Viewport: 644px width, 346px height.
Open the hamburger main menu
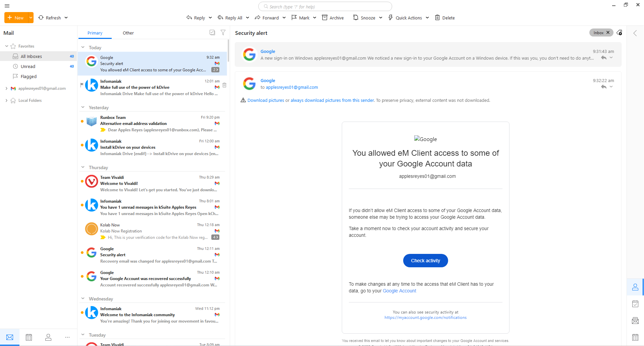(x=7, y=6)
